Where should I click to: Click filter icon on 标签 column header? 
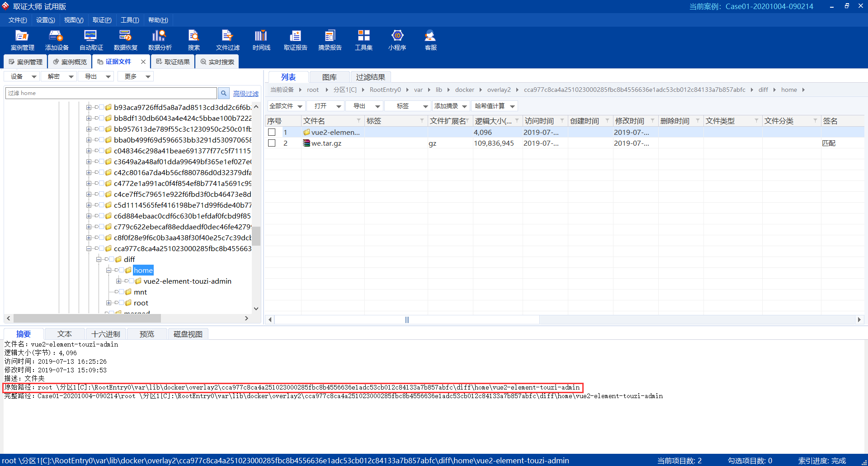click(422, 120)
